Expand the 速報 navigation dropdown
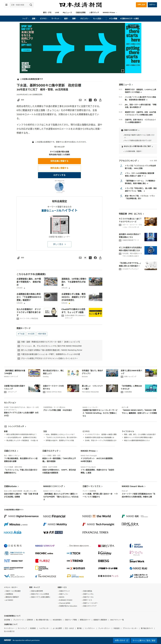This screenshot has width=161, height=644. click(34, 18)
